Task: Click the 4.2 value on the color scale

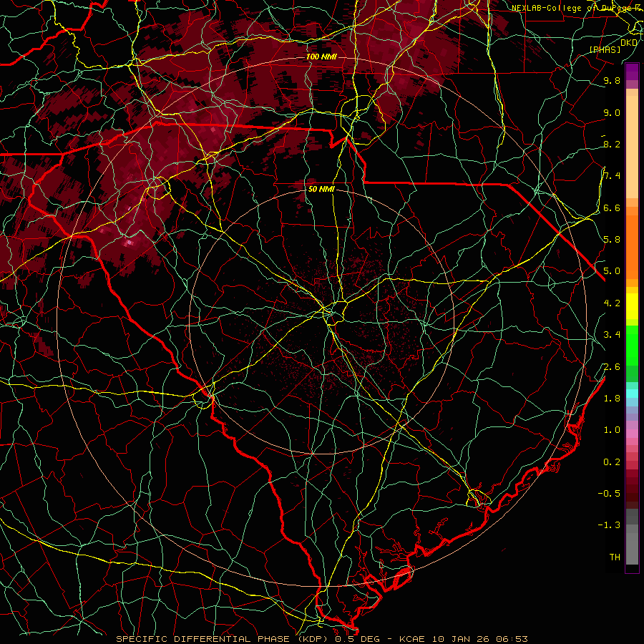Action: tap(612, 303)
